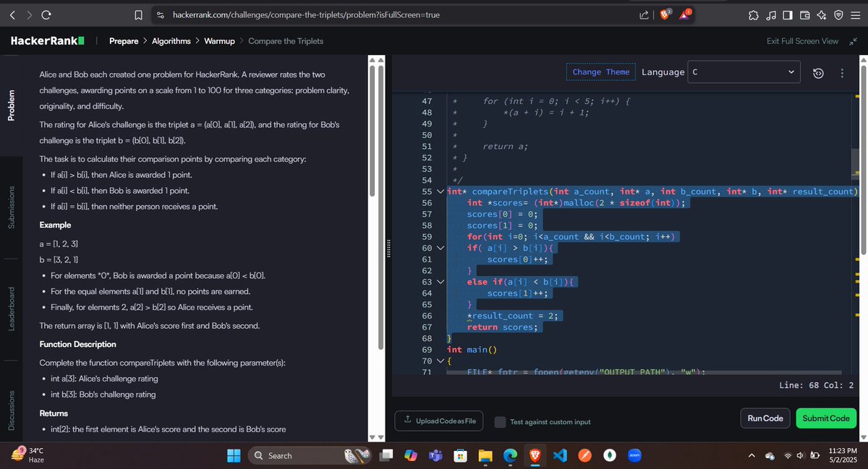
Task: Bookmark this page with the bookmark icon
Action: [138, 14]
